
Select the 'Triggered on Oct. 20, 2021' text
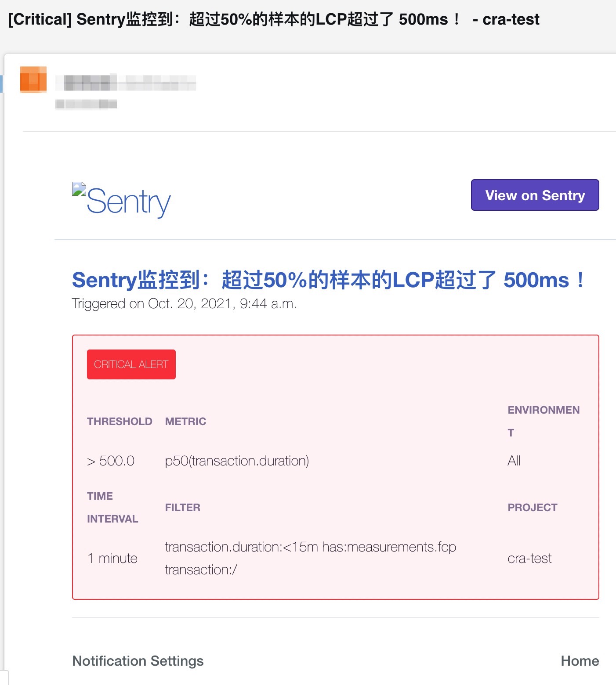pos(184,304)
